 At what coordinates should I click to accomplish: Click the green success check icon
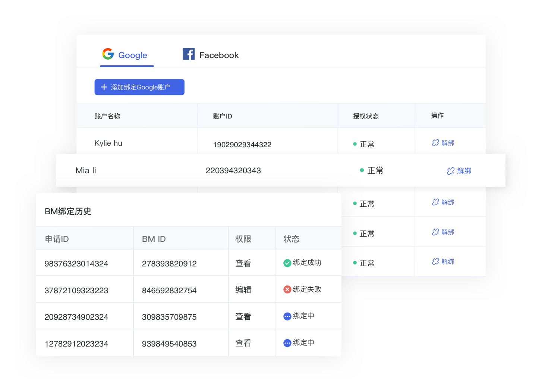287,263
